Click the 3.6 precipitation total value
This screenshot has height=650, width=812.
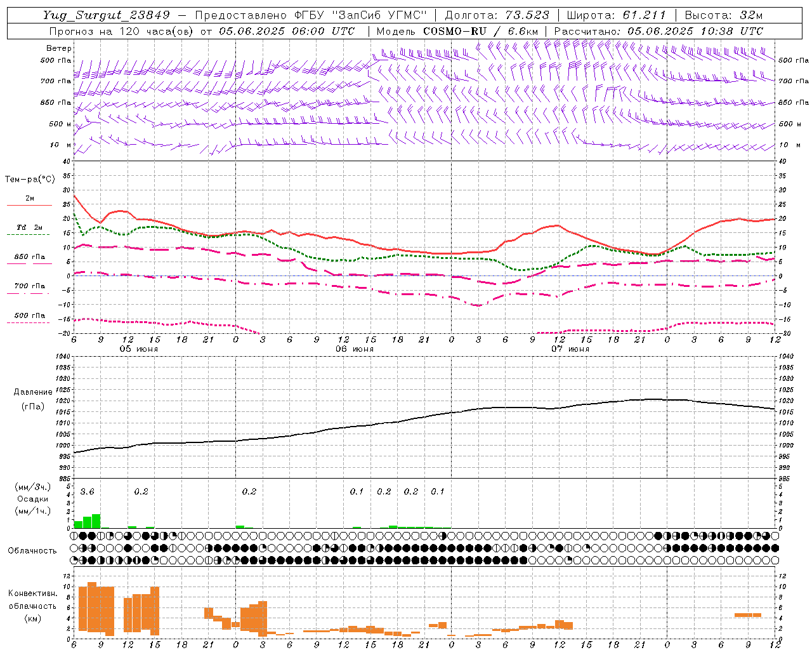(x=87, y=491)
